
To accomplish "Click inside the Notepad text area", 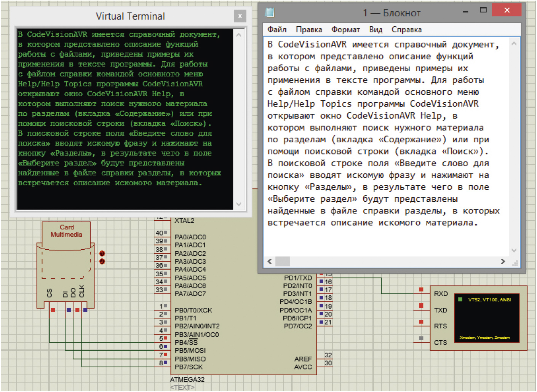I will (386, 147).
